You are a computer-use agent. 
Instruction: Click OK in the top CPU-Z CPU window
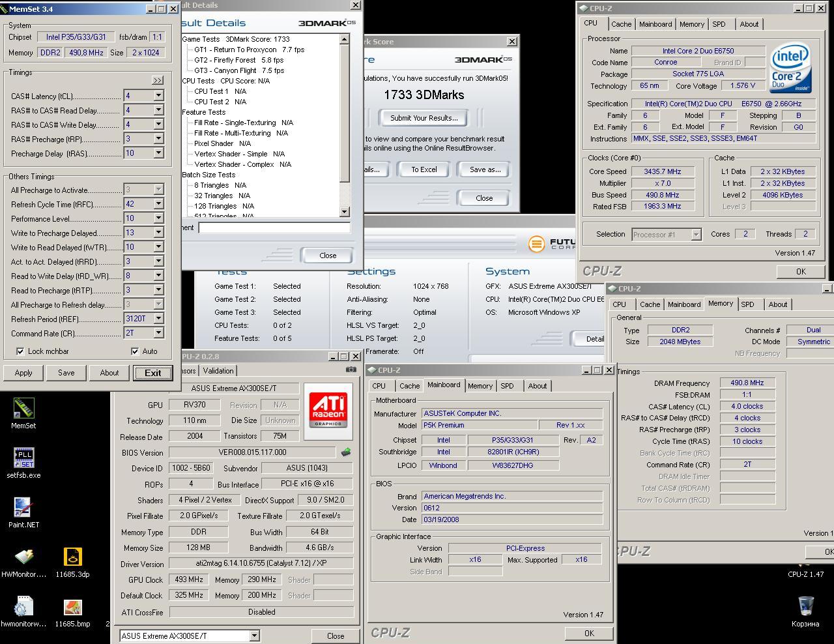(x=801, y=272)
